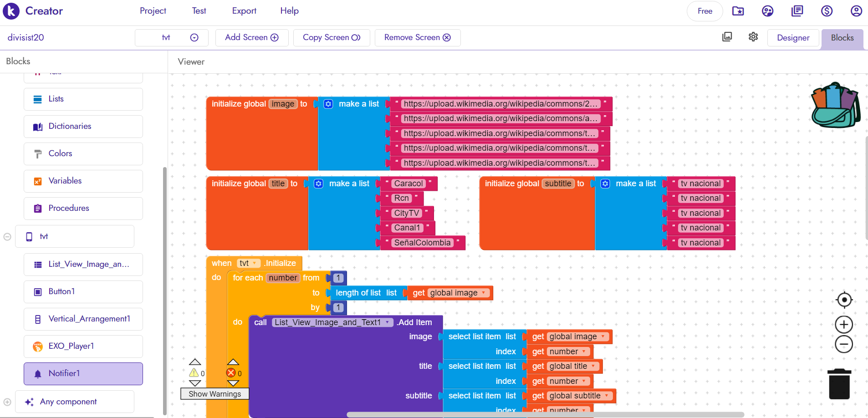Image resolution: width=868 pixels, height=418 pixels.
Task: Zoom out with the minus icon
Action: pos(844,344)
